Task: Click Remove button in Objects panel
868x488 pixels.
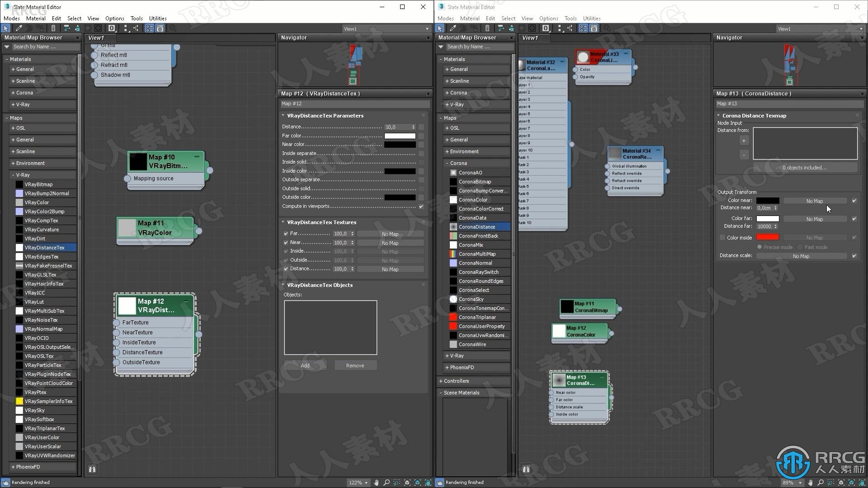Action: (355, 365)
